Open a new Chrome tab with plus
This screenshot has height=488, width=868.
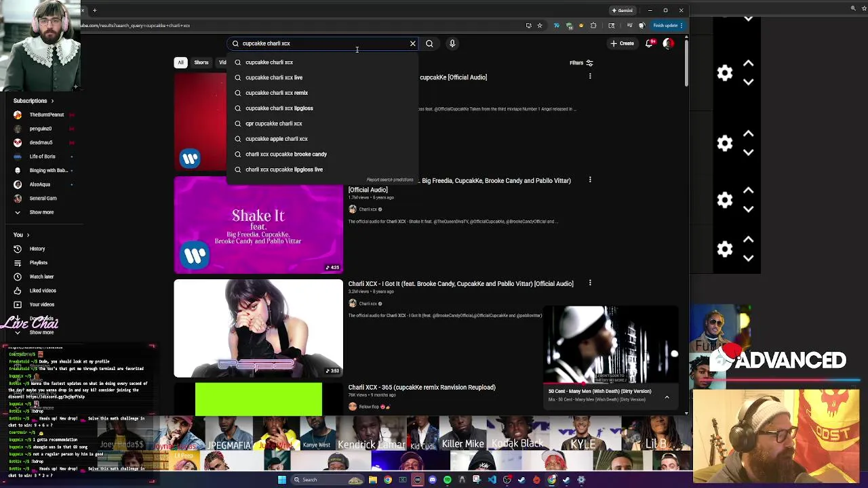94,10
